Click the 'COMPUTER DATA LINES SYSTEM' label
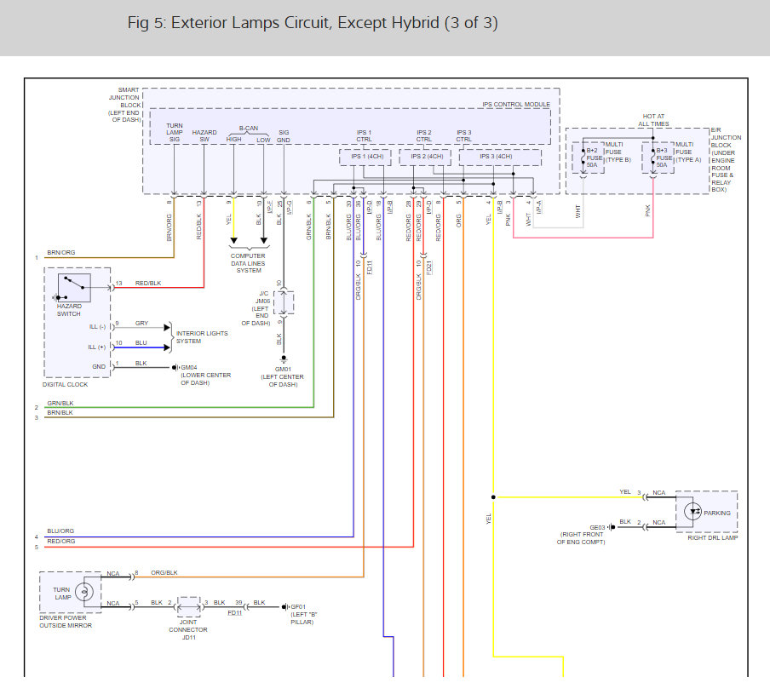This screenshot has height=700, width=770. pos(248,263)
